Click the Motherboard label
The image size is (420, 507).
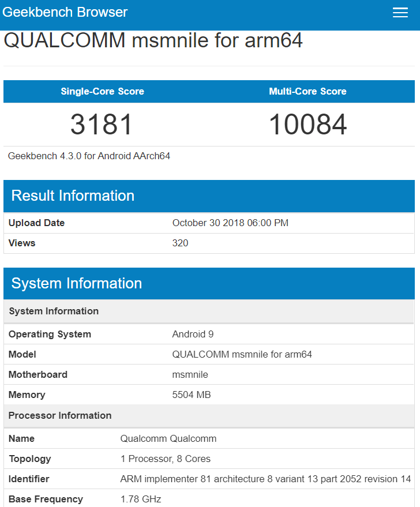[38, 374]
